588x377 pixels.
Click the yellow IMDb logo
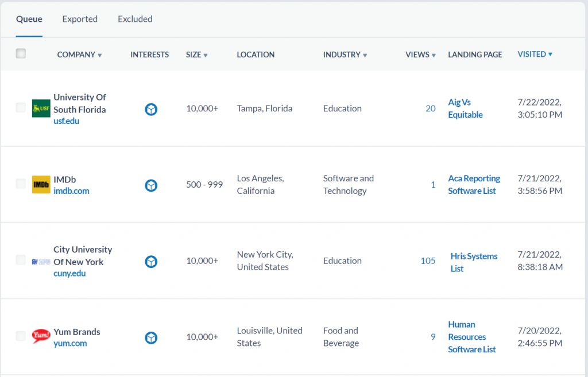pos(41,184)
